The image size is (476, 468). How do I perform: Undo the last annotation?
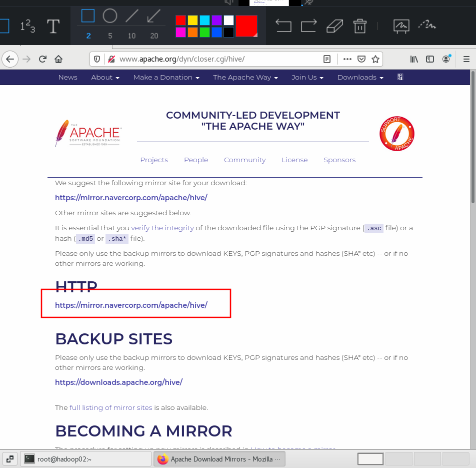283,26
